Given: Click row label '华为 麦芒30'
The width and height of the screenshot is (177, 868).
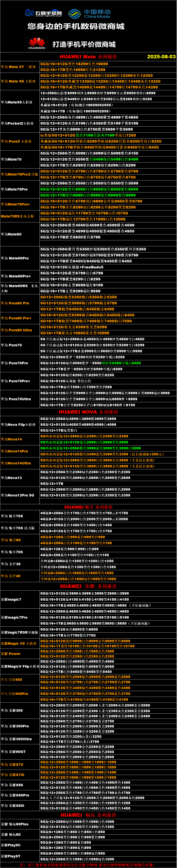Looking at the screenshot, I should point(11,564).
